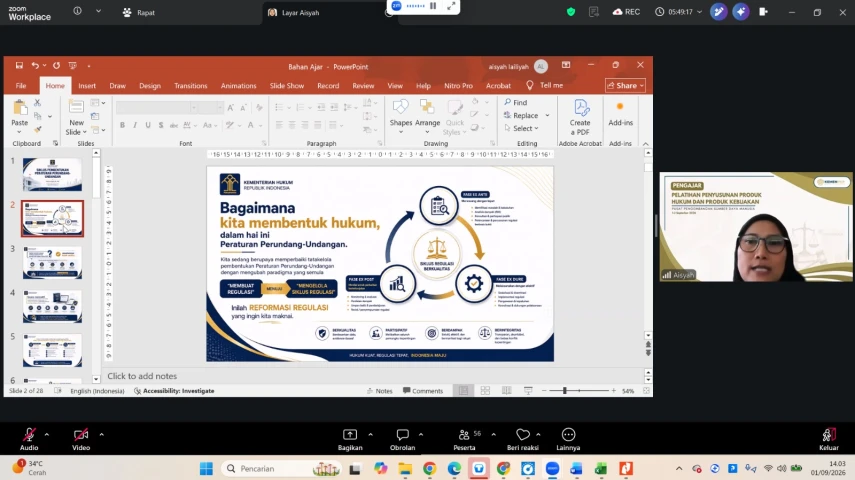Toggle Italic formatting
This screenshot has width=855, height=480.
click(x=135, y=125)
